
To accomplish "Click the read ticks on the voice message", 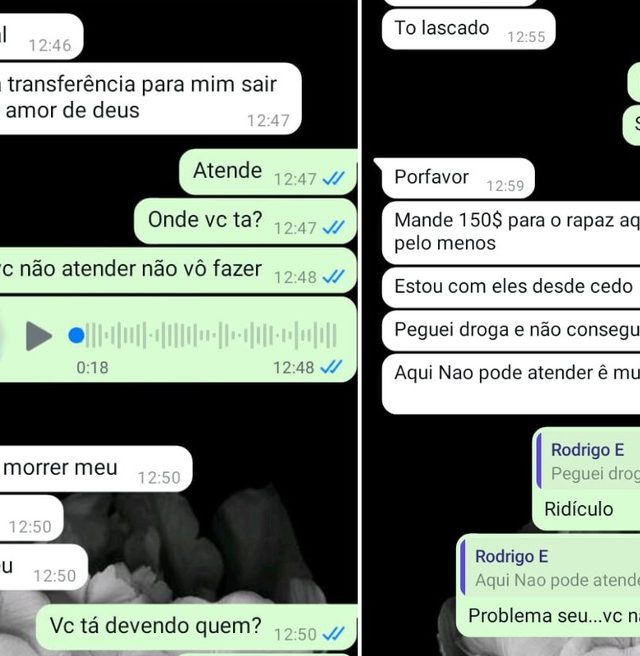I will (x=331, y=367).
